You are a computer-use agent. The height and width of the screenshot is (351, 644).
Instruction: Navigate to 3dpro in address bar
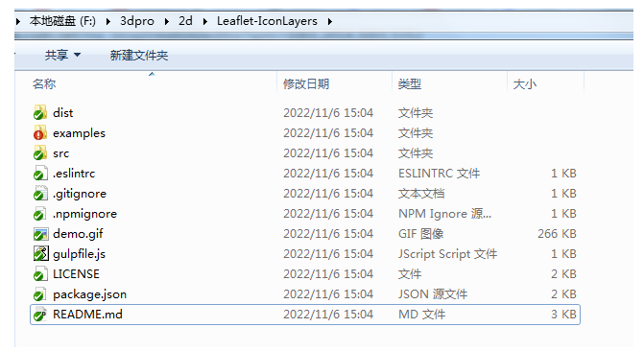[x=137, y=20]
